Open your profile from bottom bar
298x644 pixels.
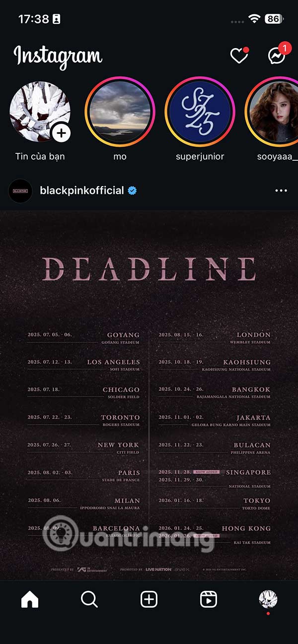coord(268,599)
